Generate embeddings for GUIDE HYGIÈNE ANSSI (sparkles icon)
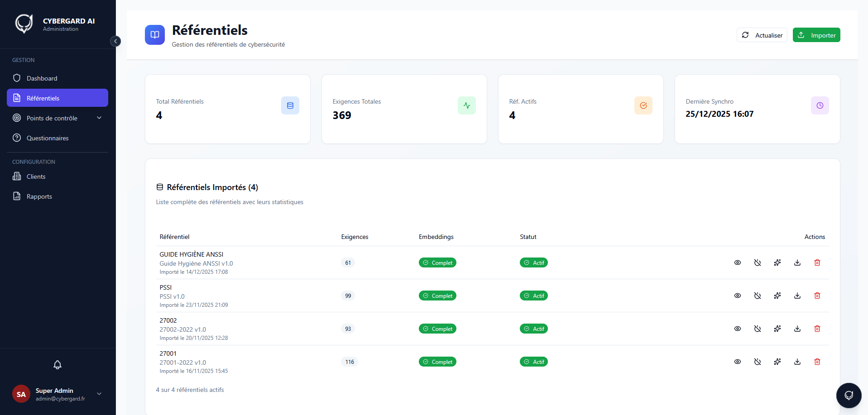868x415 pixels. 777,262
